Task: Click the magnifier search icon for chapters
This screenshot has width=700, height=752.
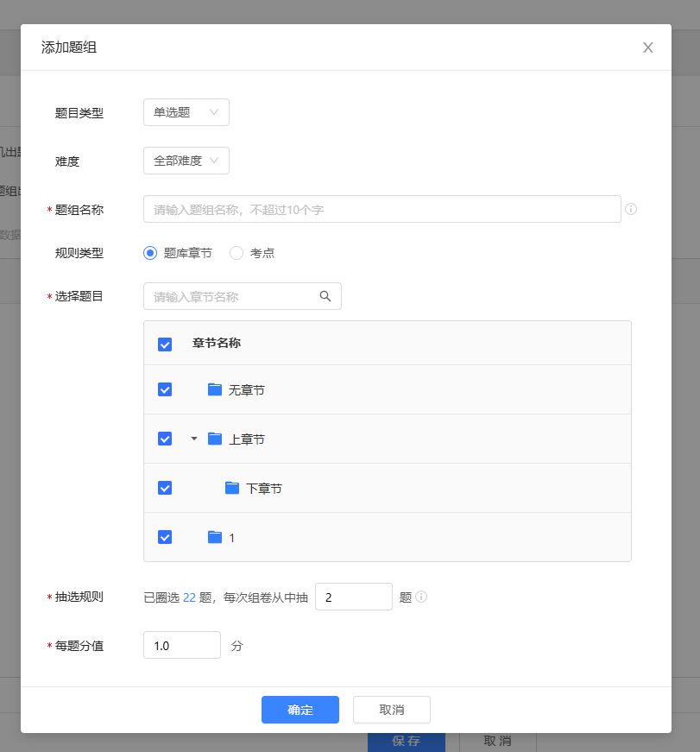Action: pyautogui.click(x=325, y=296)
